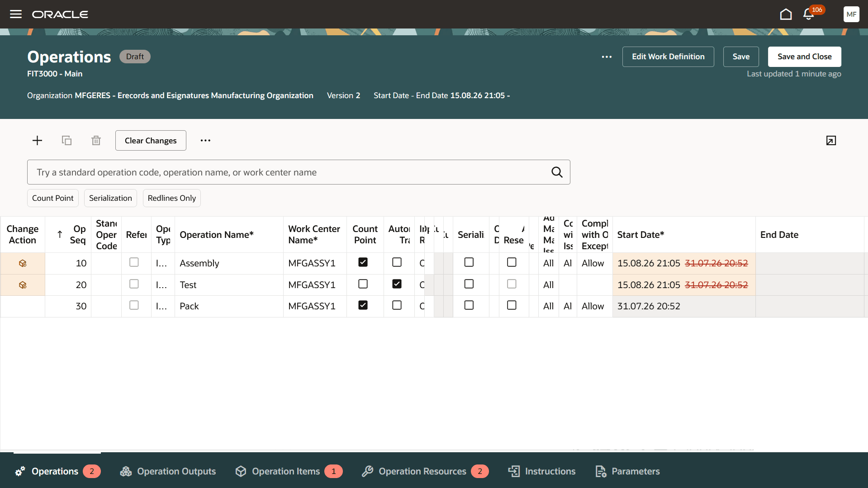Click the change action icon for Test
Image resolution: width=868 pixels, height=488 pixels.
point(23,285)
